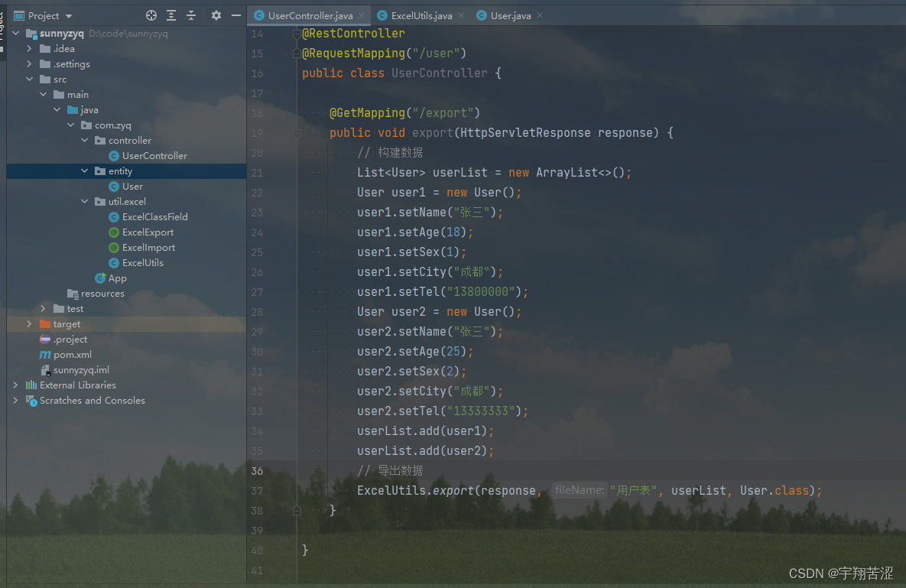Hide the Project panel with minus icon

[x=235, y=15]
